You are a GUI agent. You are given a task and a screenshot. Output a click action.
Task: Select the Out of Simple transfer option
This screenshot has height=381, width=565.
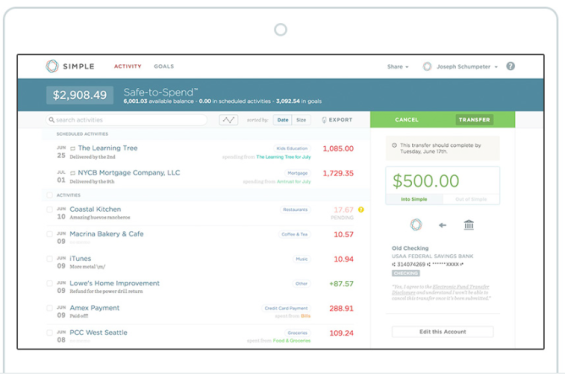click(471, 199)
